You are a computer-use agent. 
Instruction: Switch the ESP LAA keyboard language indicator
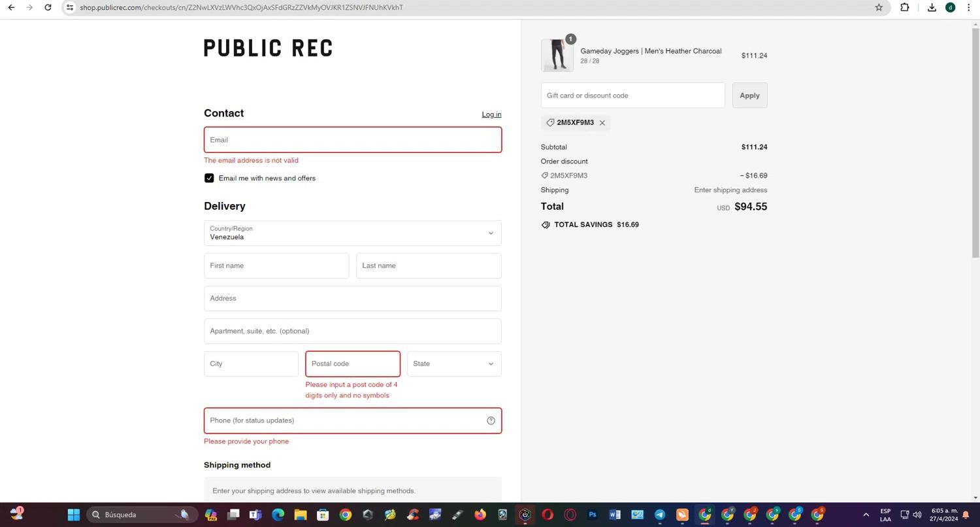tap(885, 515)
